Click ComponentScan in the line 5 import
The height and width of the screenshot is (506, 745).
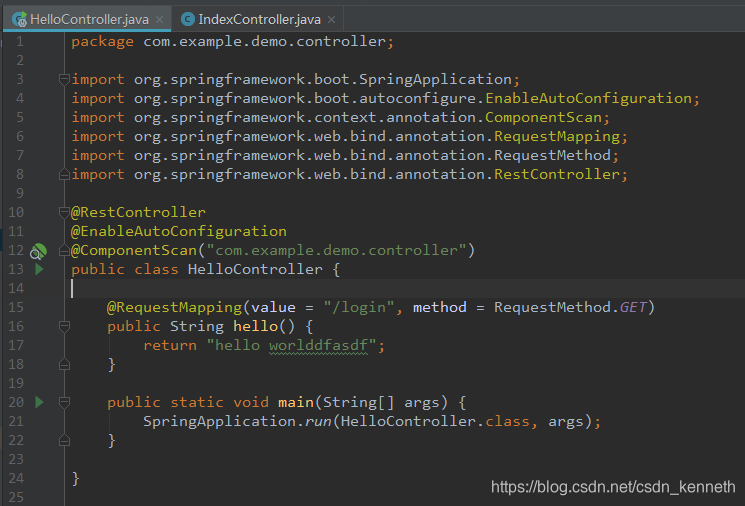click(544, 117)
